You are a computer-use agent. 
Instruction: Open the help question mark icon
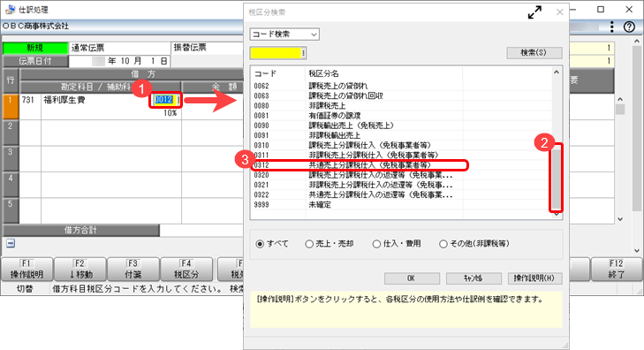click(x=629, y=27)
